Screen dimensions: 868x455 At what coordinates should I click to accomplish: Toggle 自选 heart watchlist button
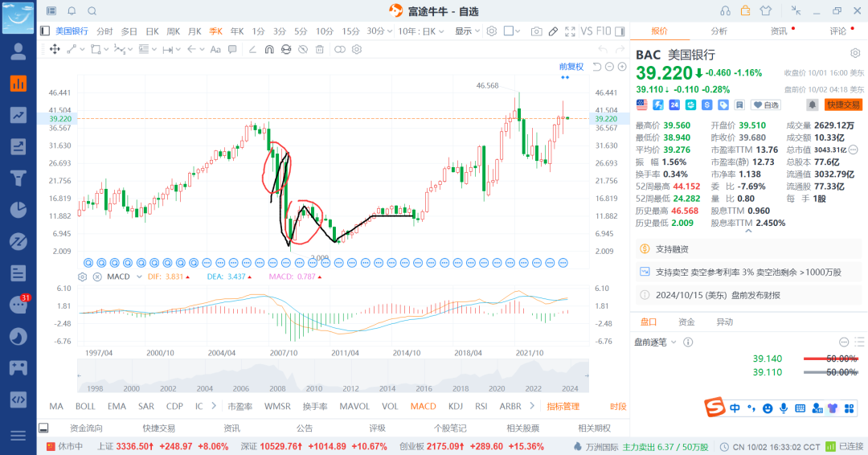pyautogui.click(x=766, y=105)
